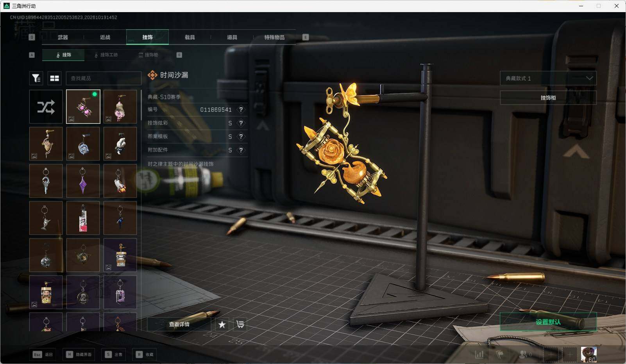Switch to the 近战 tab

[x=105, y=37]
